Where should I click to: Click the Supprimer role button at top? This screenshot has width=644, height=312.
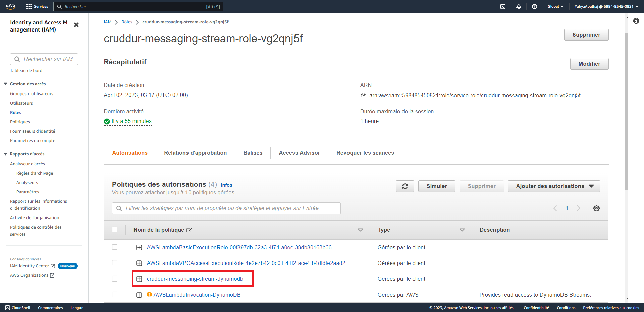point(586,35)
